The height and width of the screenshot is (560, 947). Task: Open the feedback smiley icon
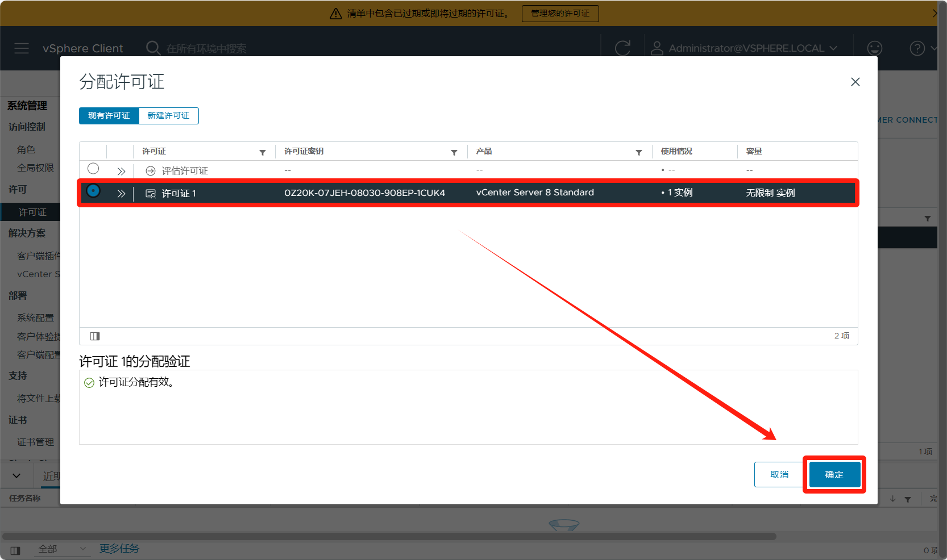874,48
